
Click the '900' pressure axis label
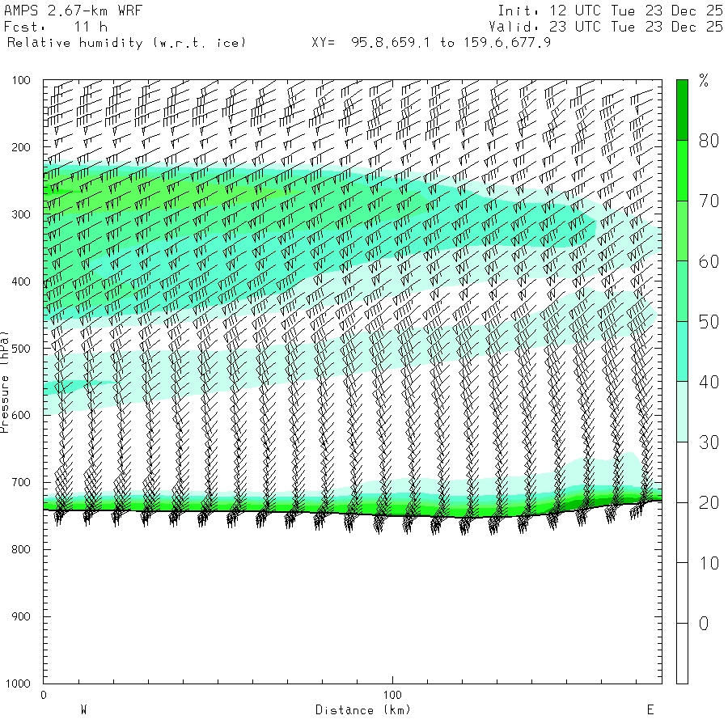21,616
